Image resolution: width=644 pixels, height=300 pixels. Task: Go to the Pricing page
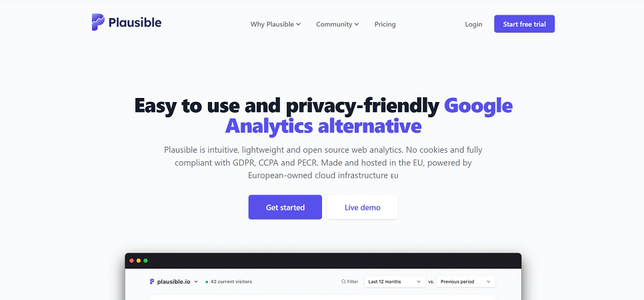[385, 24]
